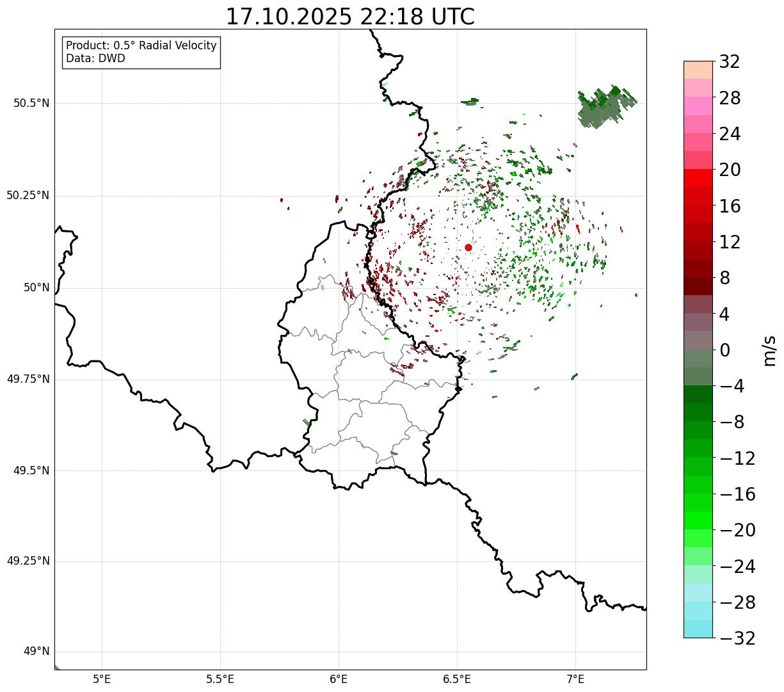784x692 pixels.
Task: Click the colorbar value −8
Action: click(x=732, y=422)
